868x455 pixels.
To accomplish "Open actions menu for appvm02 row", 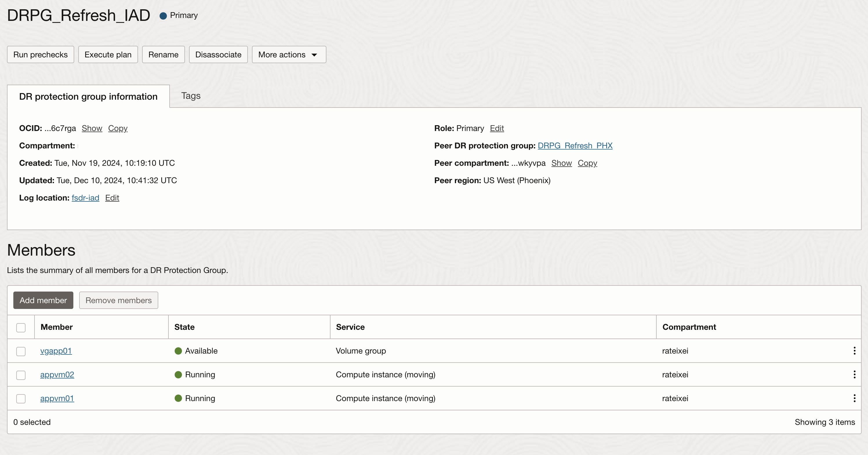I will point(854,374).
